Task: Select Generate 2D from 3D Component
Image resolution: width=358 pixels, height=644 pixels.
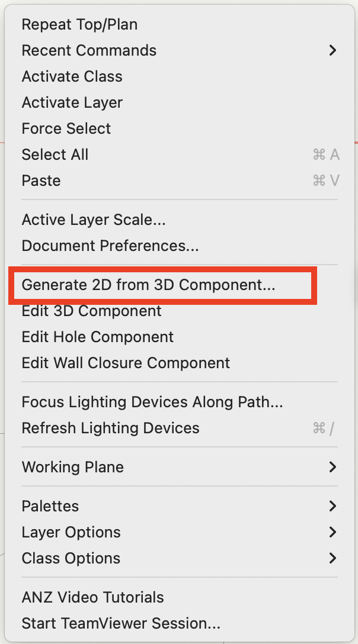Action: (148, 285)
